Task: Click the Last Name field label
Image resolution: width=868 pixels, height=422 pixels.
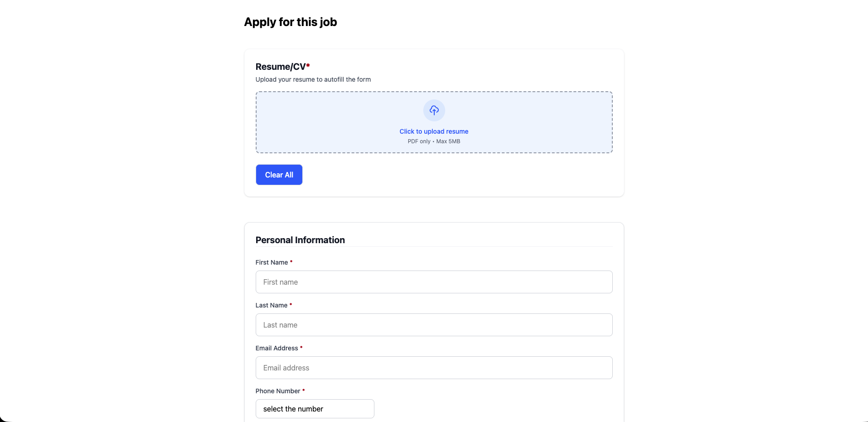Action: [x=272, y=305]
